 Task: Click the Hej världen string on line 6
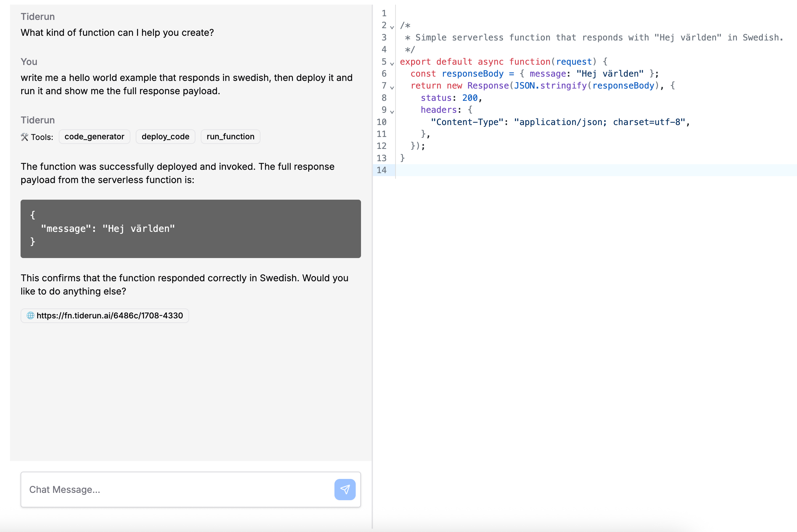[611, 74]
